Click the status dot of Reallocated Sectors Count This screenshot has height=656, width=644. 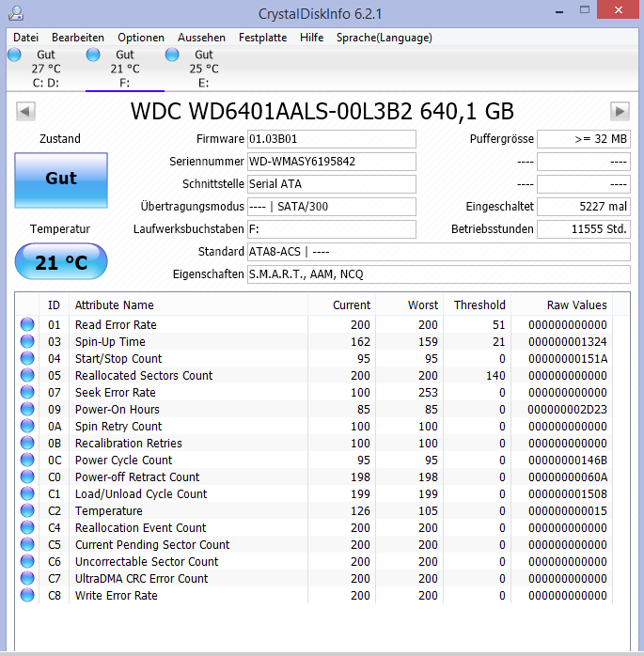tap(27, 375)
